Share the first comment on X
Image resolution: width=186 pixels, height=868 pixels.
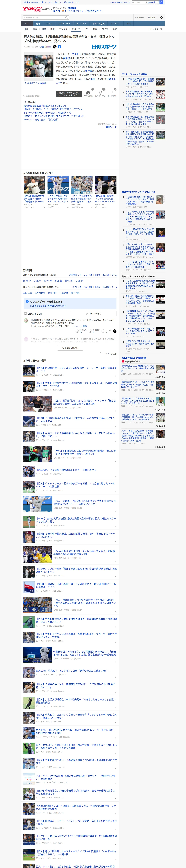coord(114,331)
